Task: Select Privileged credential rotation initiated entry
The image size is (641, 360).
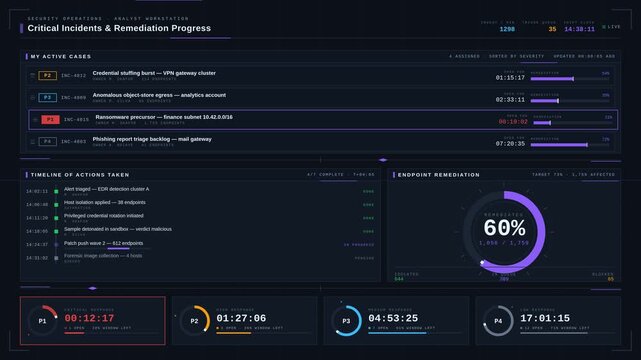Action: coord(103,216)
